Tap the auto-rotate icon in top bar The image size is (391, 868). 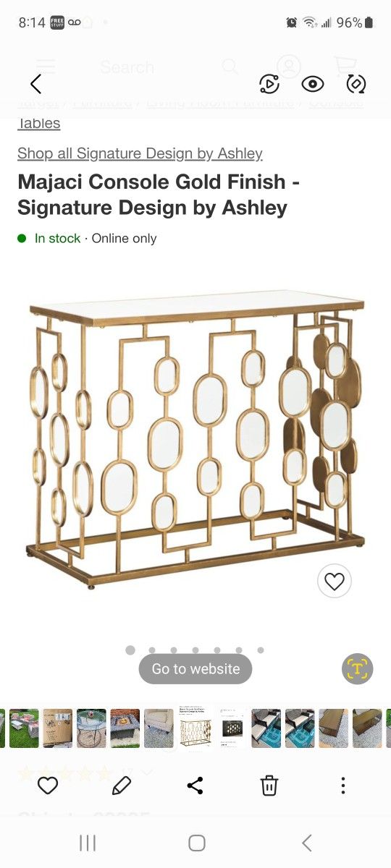(356, 84)
